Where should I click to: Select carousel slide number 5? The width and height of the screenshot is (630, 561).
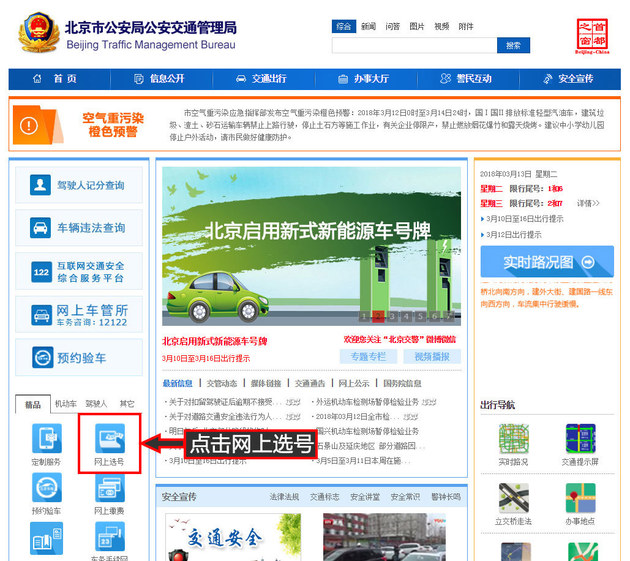pos(420,317)
